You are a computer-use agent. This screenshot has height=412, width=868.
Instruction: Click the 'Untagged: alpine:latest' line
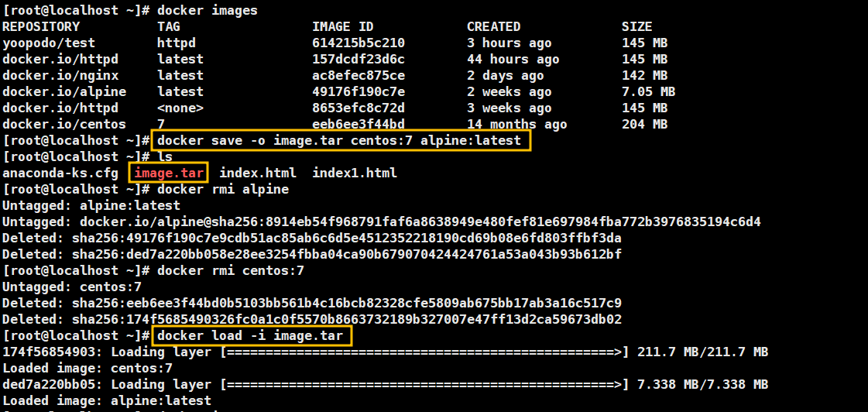pos(92,205)
